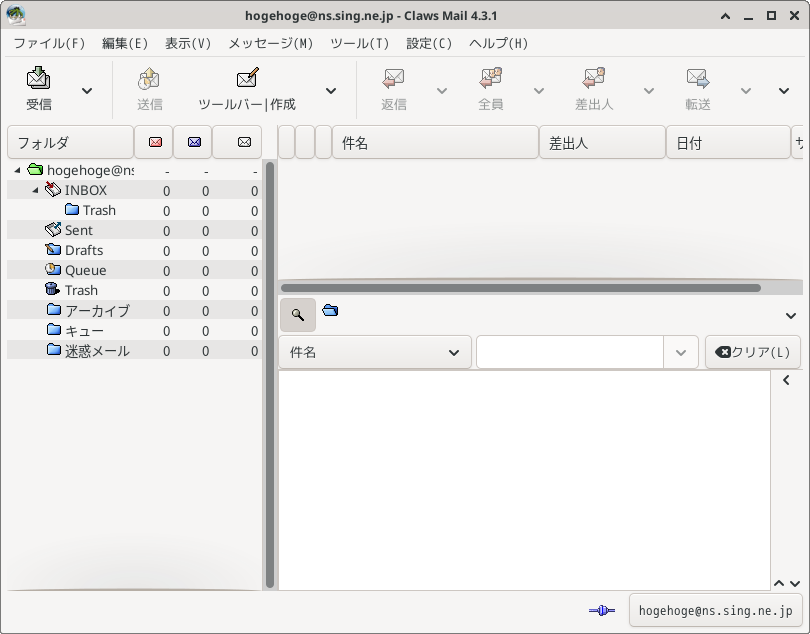810x634 pixels.
Task: Open the 設定(C) menu
Action: [429, 43]
